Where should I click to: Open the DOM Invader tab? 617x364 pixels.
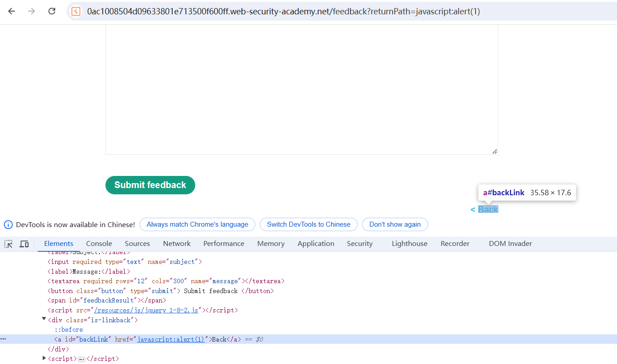510,244
